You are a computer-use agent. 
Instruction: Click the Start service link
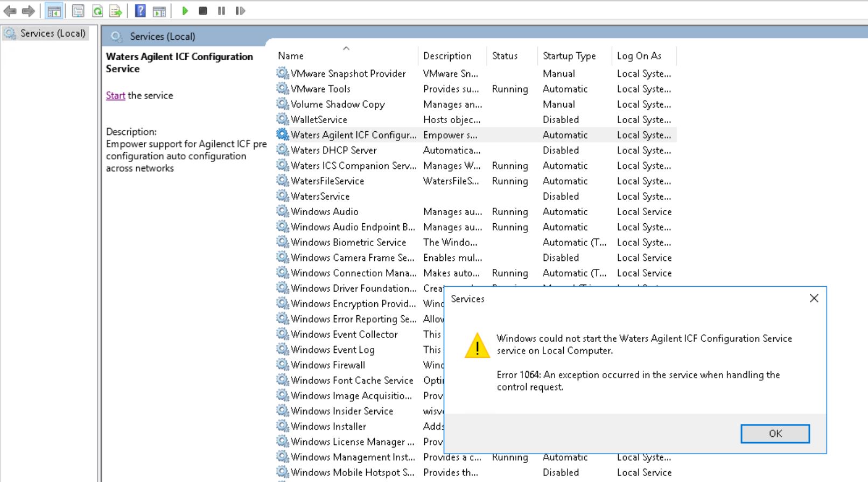click(115, 95)
